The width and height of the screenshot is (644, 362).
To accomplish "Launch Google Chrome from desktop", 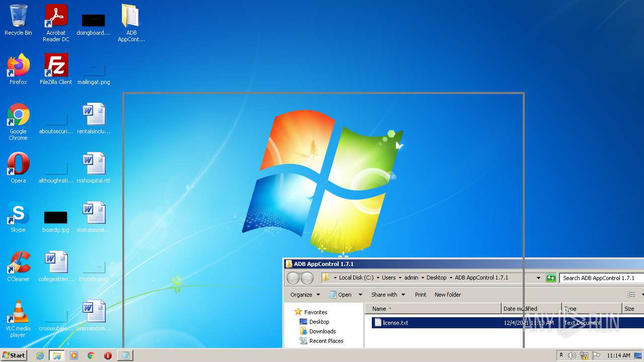I will 18,122.
